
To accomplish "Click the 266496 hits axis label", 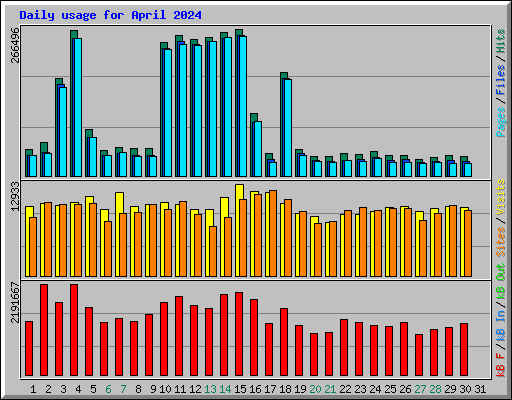I will (15, 45).
